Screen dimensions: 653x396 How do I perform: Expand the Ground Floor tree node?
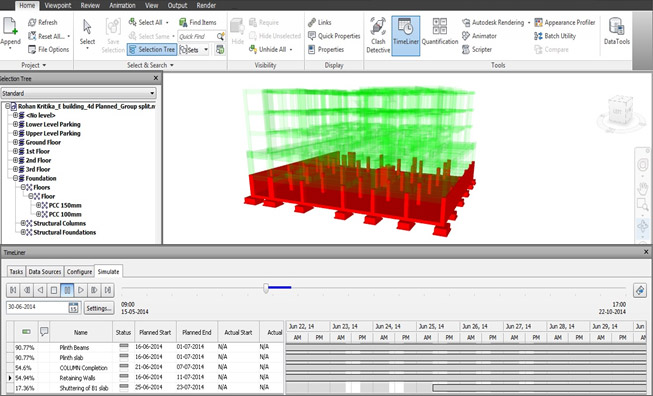15,142
